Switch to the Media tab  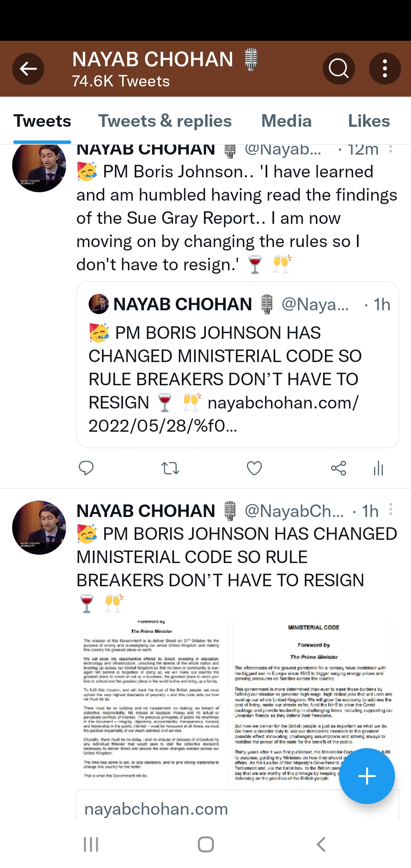pyautogui.click(x=286, y=121)
